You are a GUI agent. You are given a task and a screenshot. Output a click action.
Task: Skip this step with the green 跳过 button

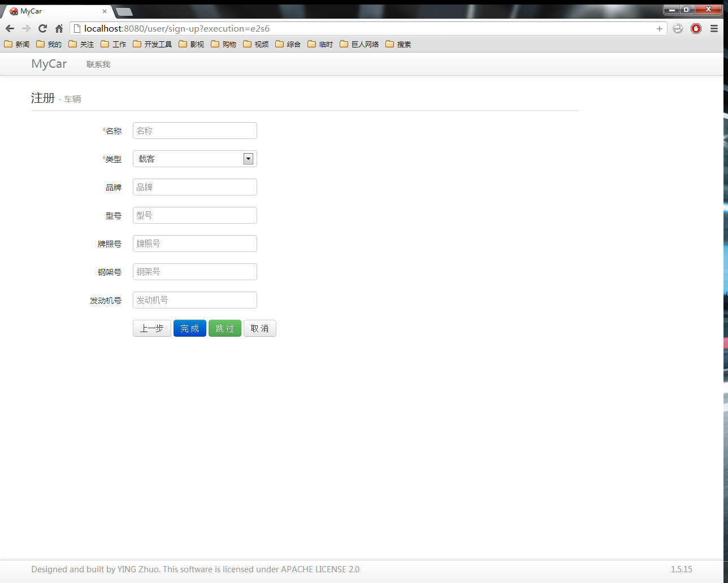[x=225, y=328]
